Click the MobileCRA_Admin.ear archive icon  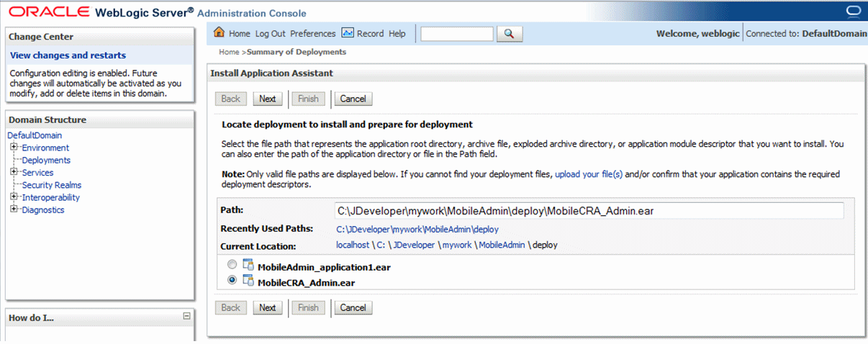pyautogui.click(x=248, y=281)
